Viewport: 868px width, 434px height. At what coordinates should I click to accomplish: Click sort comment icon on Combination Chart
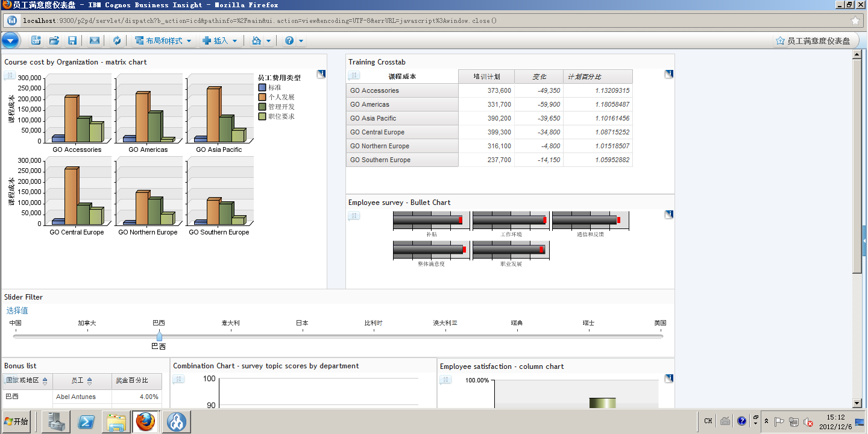pos(178,380)
